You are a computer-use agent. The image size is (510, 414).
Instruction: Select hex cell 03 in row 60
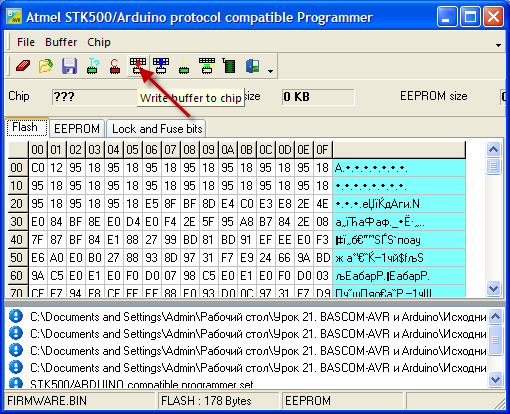coord(322,276)
